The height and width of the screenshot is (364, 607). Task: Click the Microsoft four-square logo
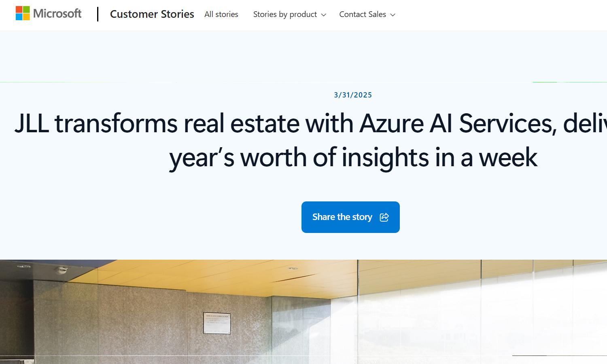click(x=23, y=13)
